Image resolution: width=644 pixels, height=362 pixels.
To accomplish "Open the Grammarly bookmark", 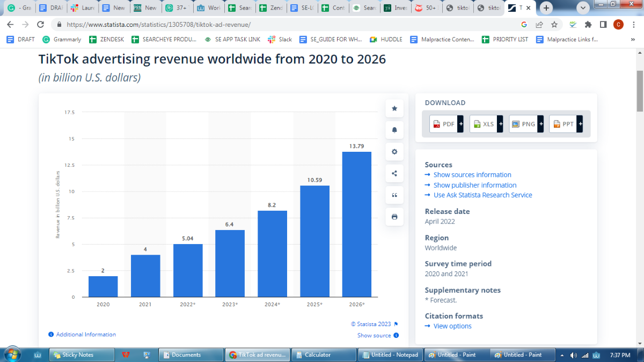I will coord(62,39).
